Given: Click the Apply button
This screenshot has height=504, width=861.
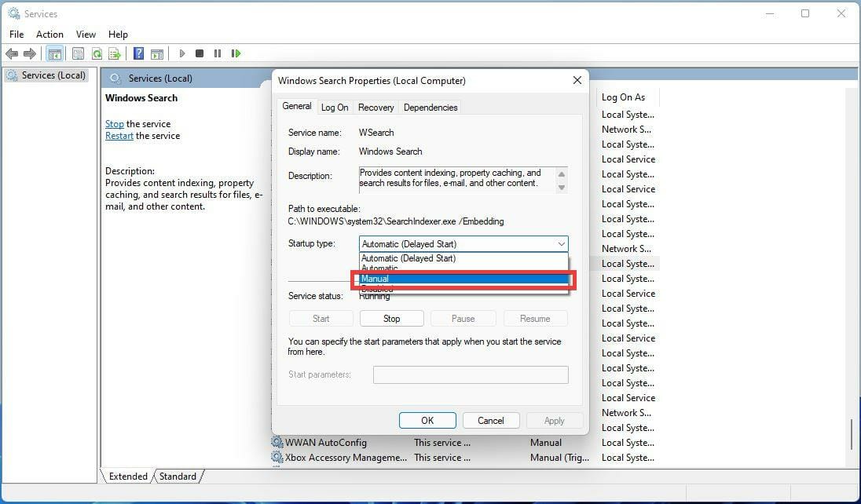Looking at the screenshot, I should pyautogui.click(x=554, y=421).
